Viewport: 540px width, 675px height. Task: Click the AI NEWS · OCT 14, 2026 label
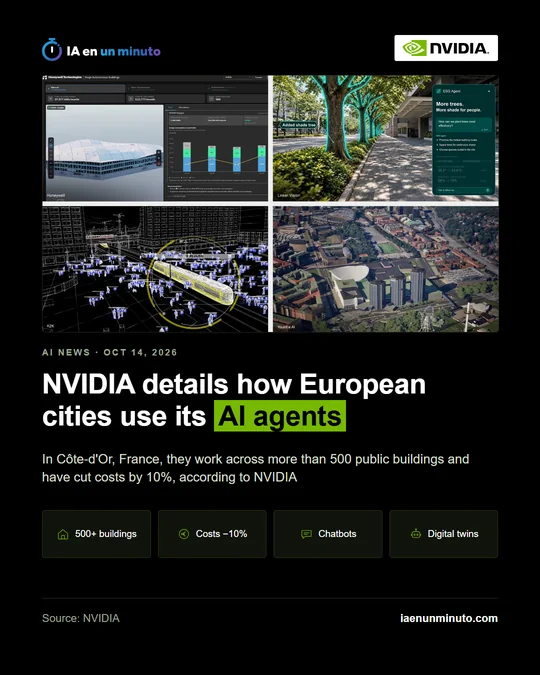pos(109,352)
